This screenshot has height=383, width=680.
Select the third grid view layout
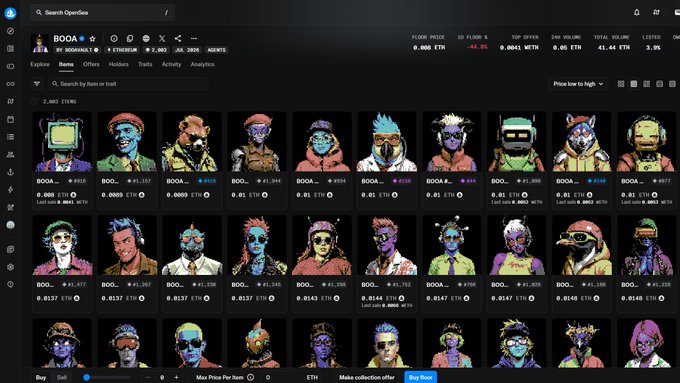point(647,84)
